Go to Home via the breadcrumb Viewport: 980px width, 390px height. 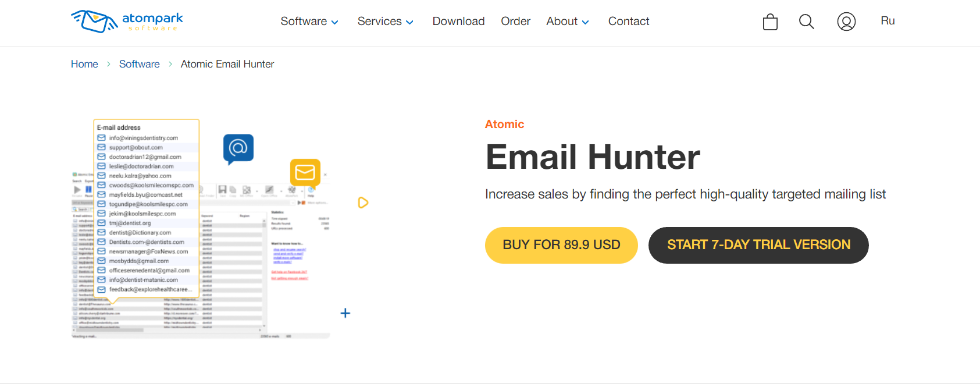point(84,64)
